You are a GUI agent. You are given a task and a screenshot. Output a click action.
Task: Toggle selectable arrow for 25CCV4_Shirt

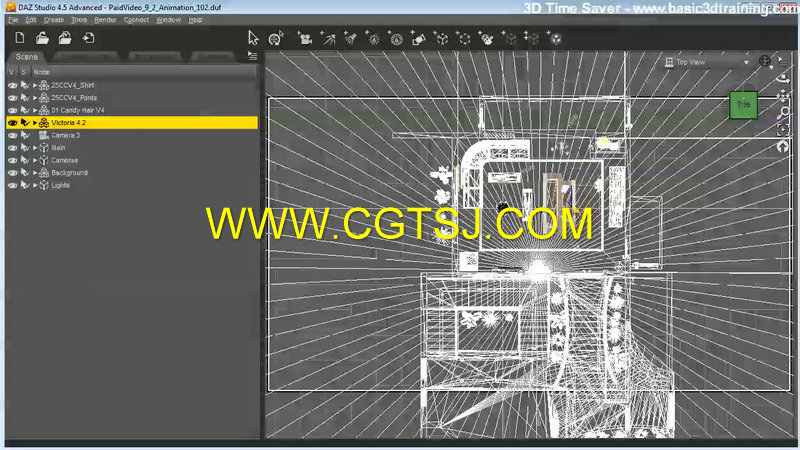coord(24,85)
